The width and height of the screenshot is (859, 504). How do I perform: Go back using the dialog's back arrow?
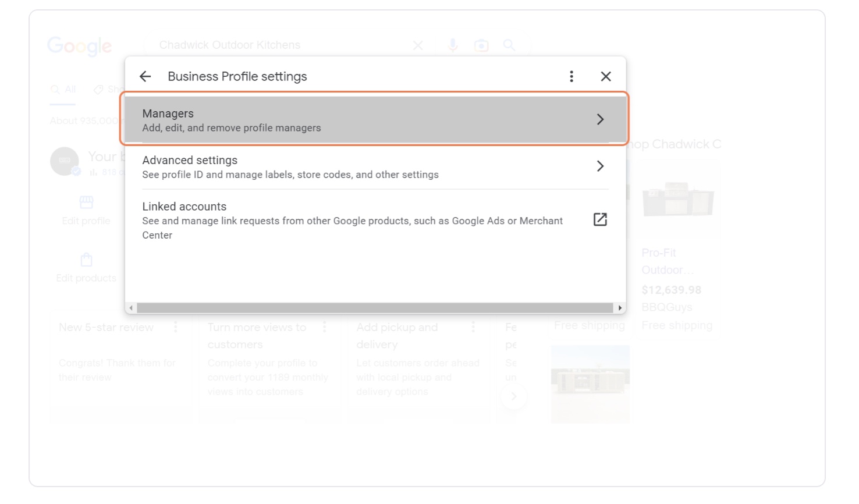(145, 76)
